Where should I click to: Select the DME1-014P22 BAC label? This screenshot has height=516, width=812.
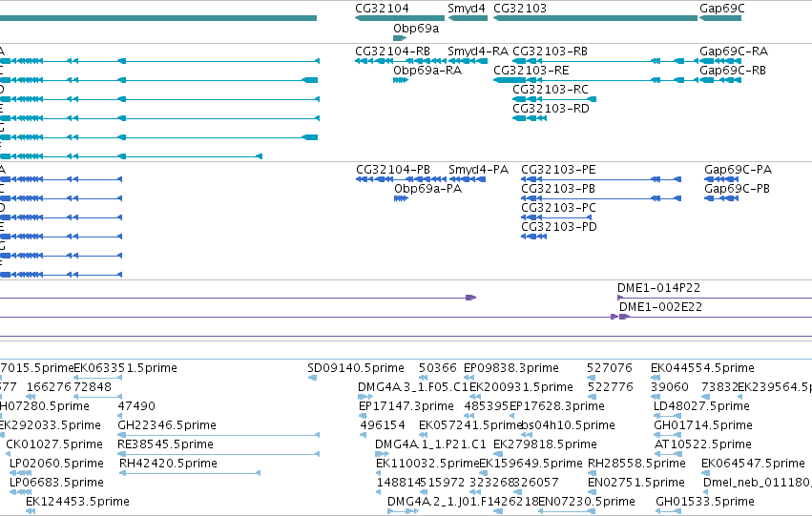click(x=658, y=288)
